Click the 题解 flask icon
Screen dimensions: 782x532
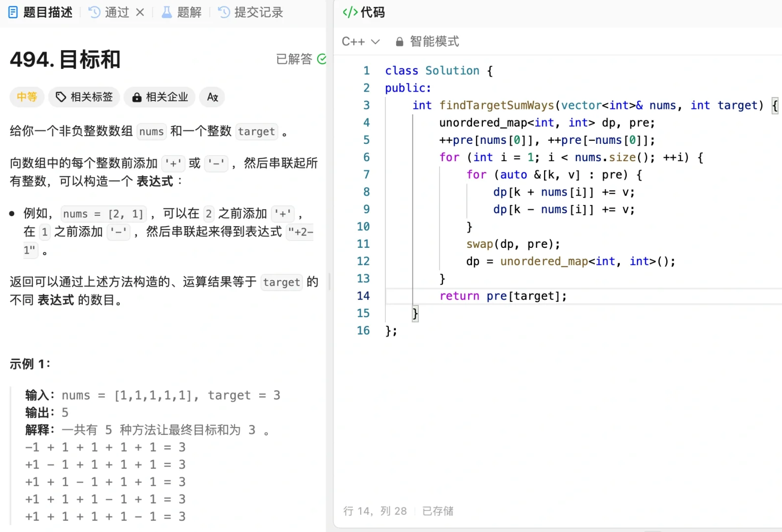click(167, 12)
